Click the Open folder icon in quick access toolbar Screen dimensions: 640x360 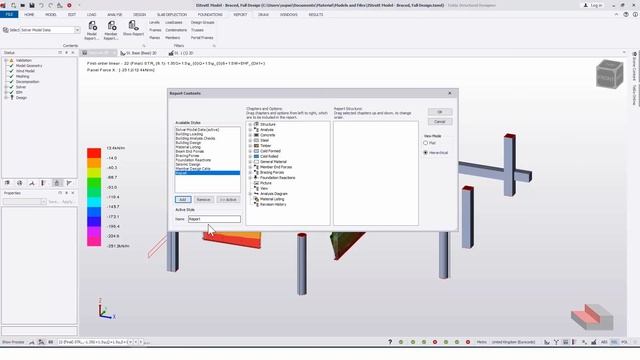(x=22, y=5)
